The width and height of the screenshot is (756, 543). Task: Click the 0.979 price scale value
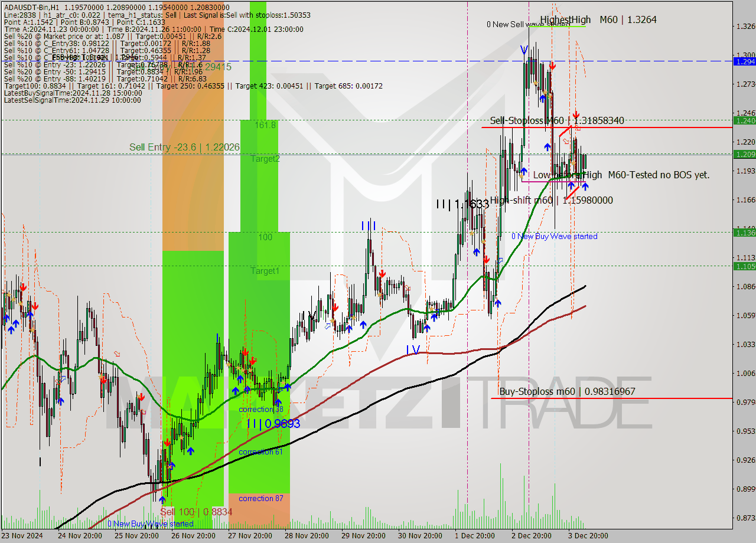point(745,402)
